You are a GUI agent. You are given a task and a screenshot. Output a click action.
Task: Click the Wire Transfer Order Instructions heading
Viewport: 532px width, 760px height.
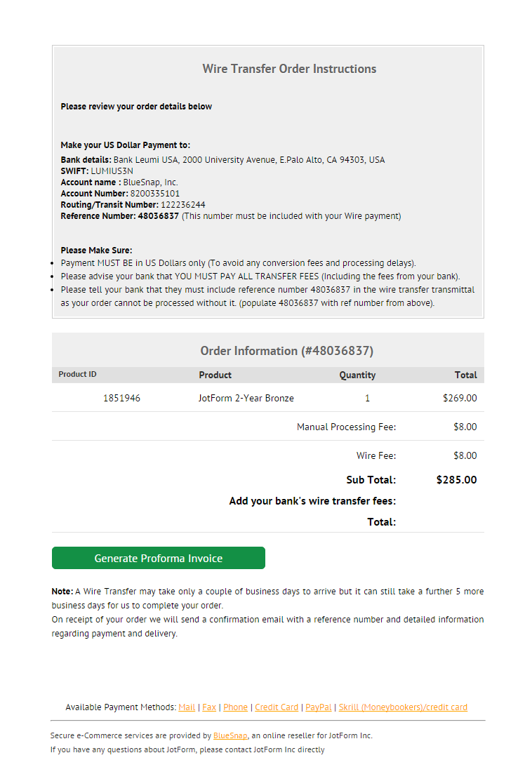point(289,69)
